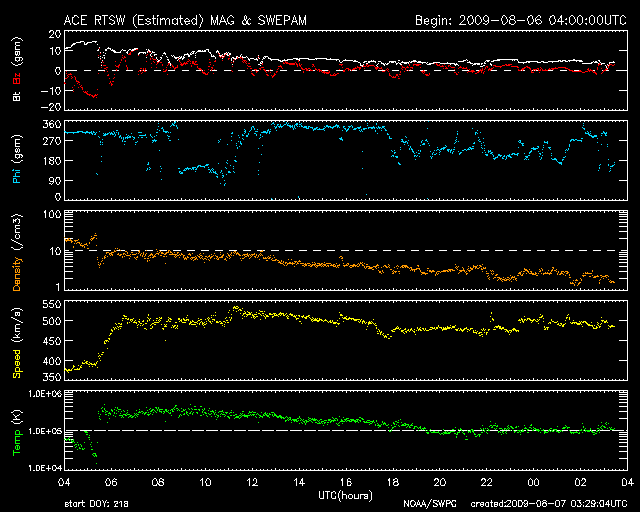Viewport: 640px width, 512px height.
Task: Click the '450' tick on the Speed axis
Action: (51, 341)
